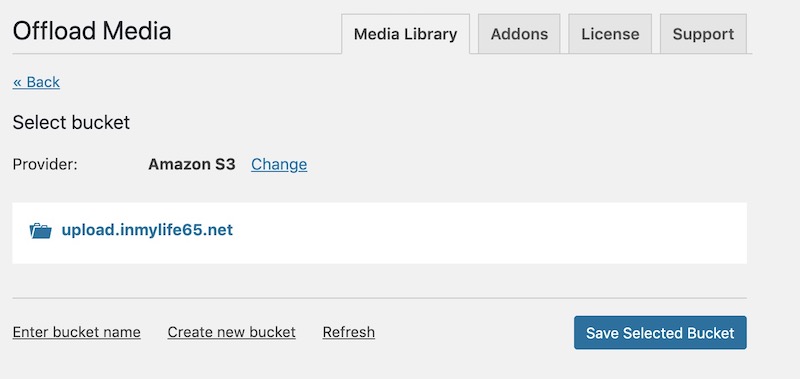Click the Select bucket heading
The image size is (800, 379).
pyautogui.click(x=71, y=123)
